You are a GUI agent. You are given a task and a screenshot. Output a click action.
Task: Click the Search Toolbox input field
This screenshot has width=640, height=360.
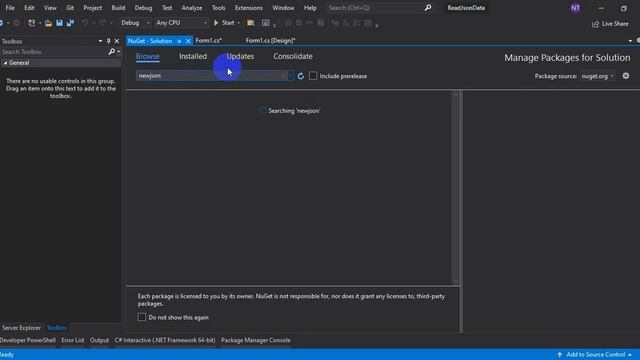tap(54, 52)
